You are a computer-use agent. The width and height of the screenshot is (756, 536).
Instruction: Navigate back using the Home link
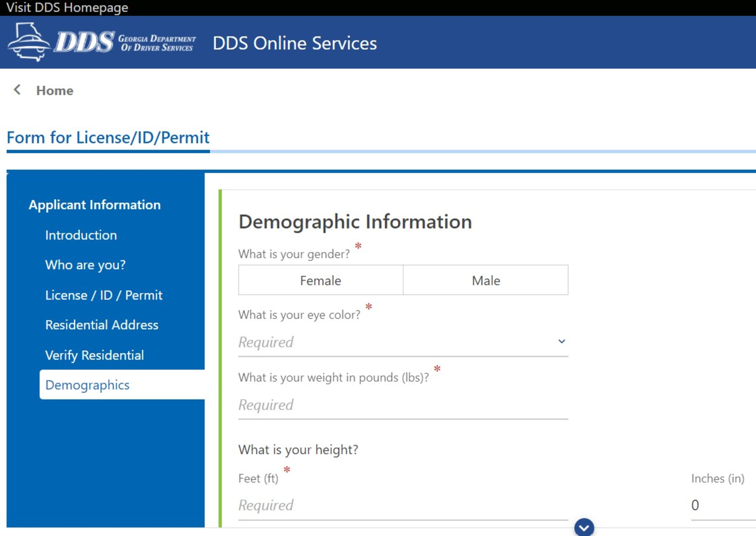click(55, 90)
